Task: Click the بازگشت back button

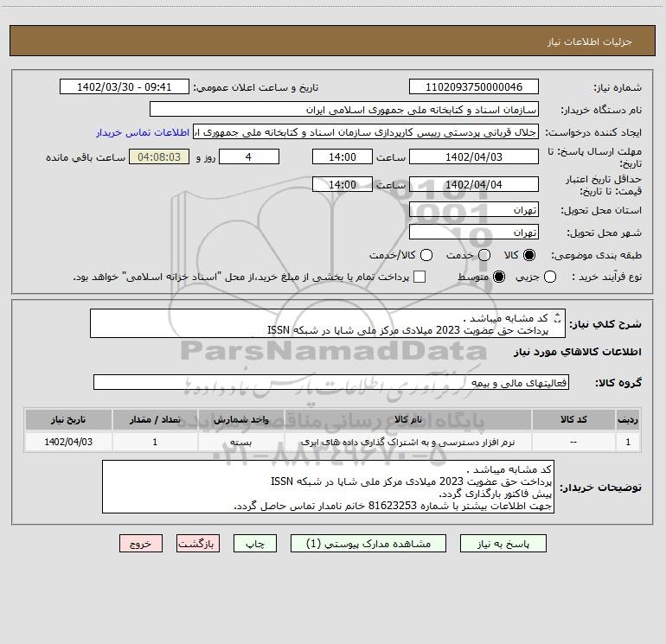Action: coord(198,544)
